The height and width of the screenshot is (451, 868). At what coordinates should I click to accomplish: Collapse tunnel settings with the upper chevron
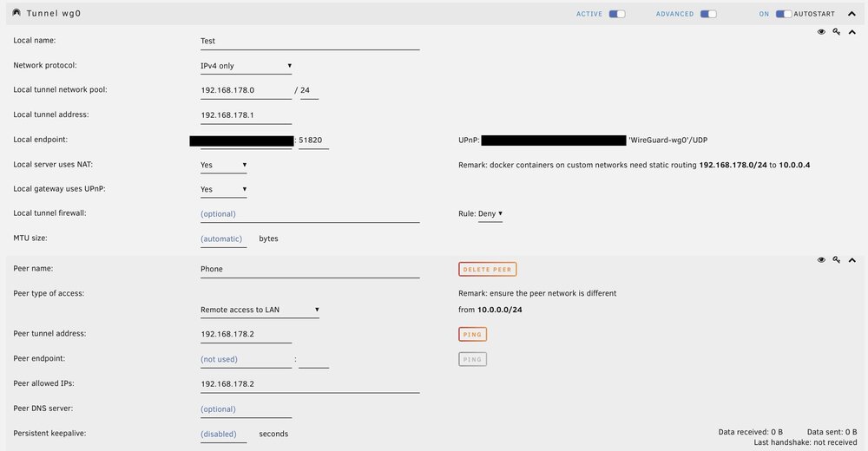click(x=852, y=32)
